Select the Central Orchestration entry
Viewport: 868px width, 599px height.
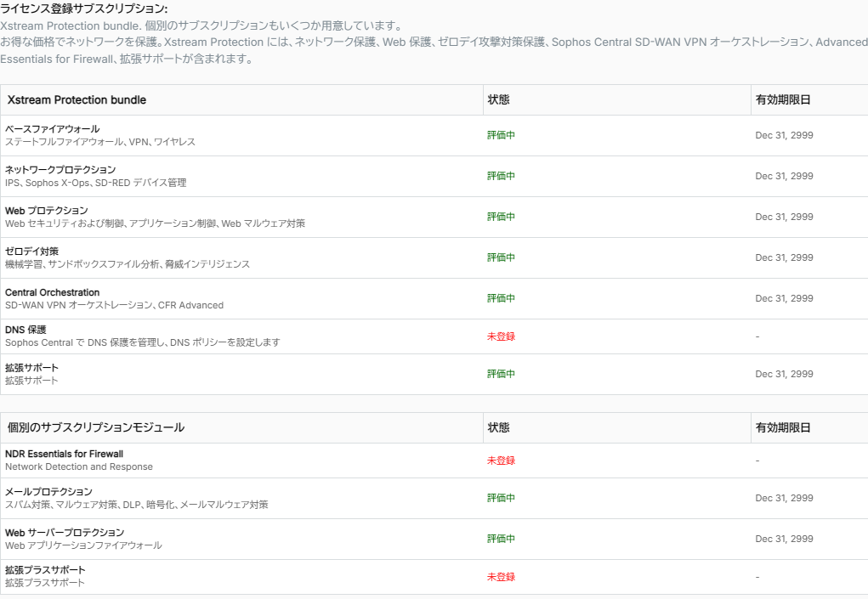click(52, 292)
